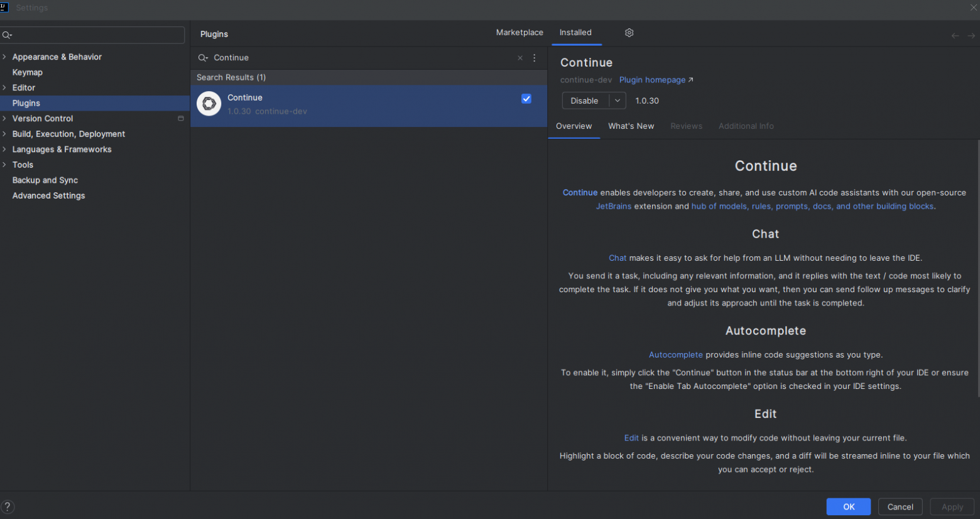Click the help question mark icon
Image resolution: width=980 pixels, height=519 pixels.
[8, 506]
